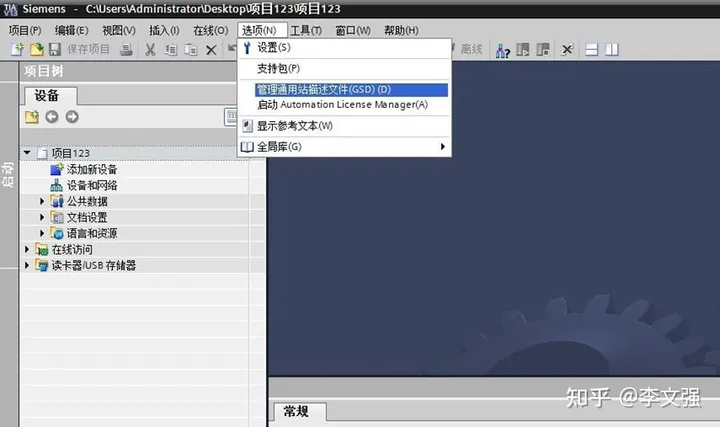This screenshot has height=427, width=720.
Task: Click the 启动 vertical side panel tab
Action: (8, 174)
